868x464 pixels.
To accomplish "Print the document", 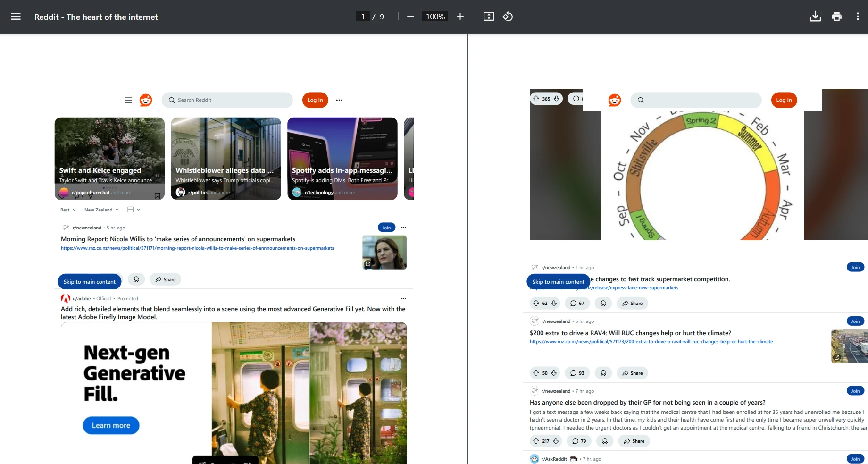I will pyautogui.click(x=836, y=17).
